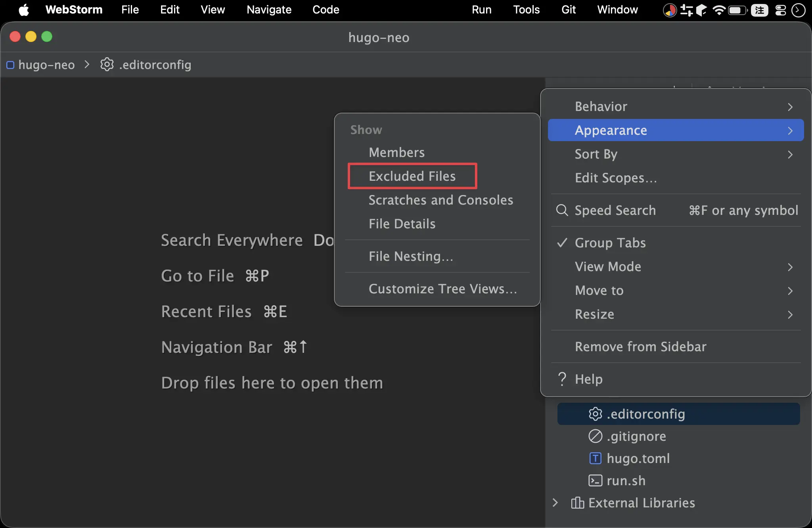Image resolution: width=812 pixels, height=528 pixels.
Task: Open the Navigate menu
Action: tap(269, 10)
